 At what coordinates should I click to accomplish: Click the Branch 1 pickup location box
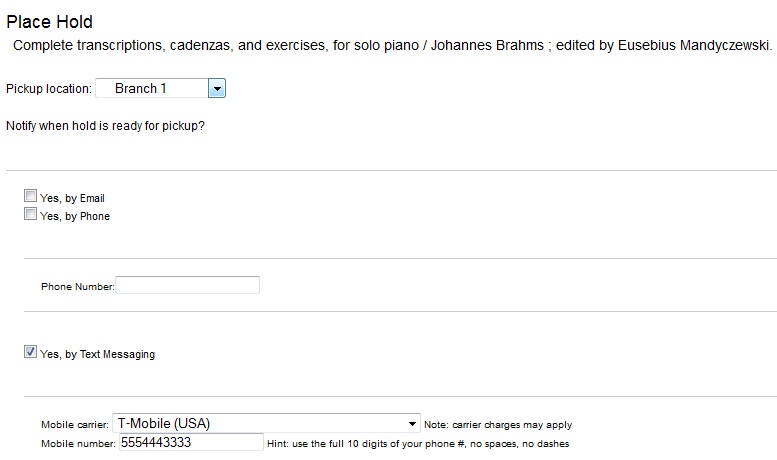tap(151, 89)
